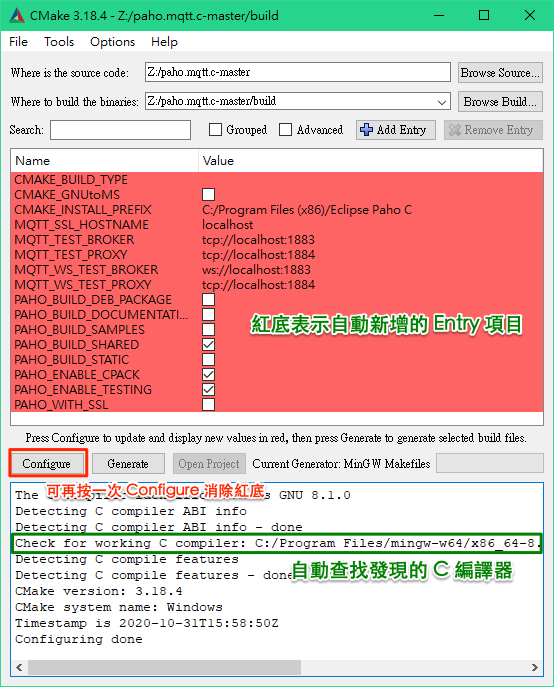Viewport: 554px width, 687px height.
Task: Click the 'CMake system name: Windows' log line
Action: point(119,607)
